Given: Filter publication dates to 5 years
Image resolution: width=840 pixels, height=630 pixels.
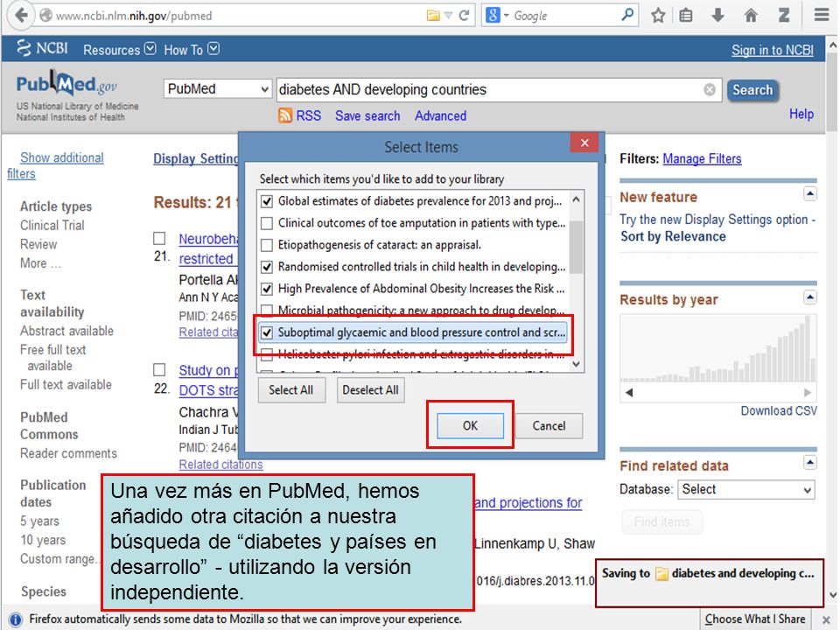Looking at the screenshot, I should click(39, 521).
